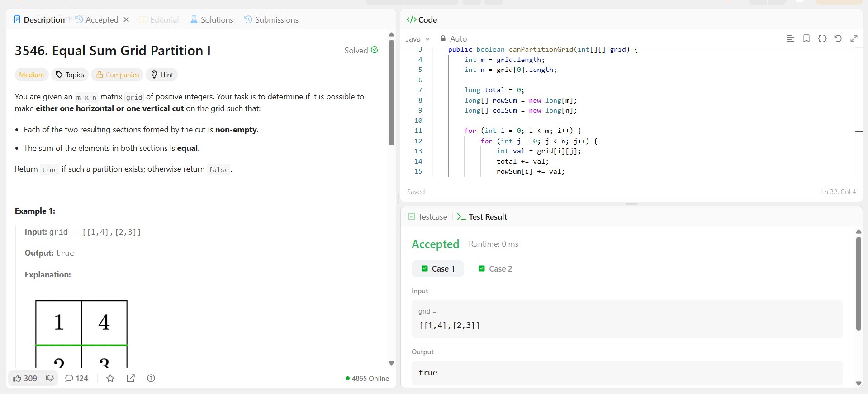
Task: Click the Companies tag button
Action: 117,75
